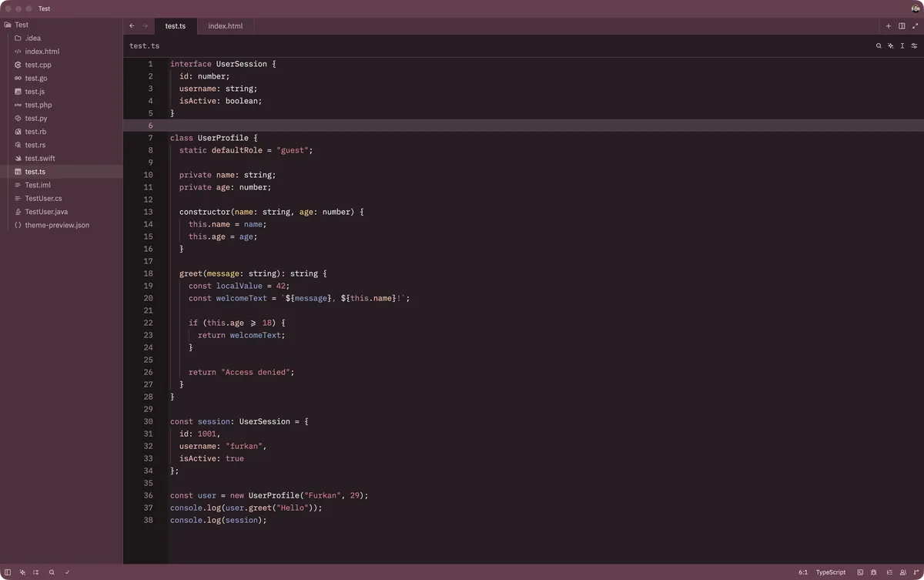Click the 6:1 cursor position indicator

[803, 572]
